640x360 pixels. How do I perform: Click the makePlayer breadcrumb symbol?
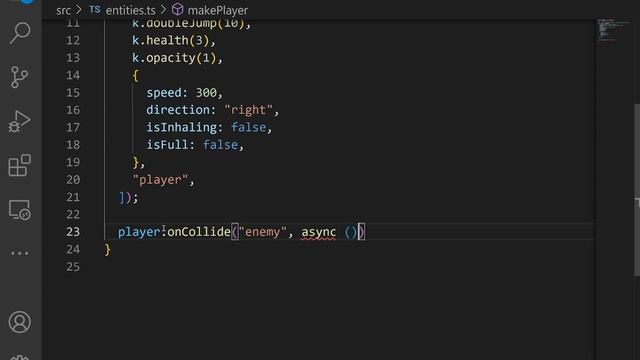click(218, 10)
